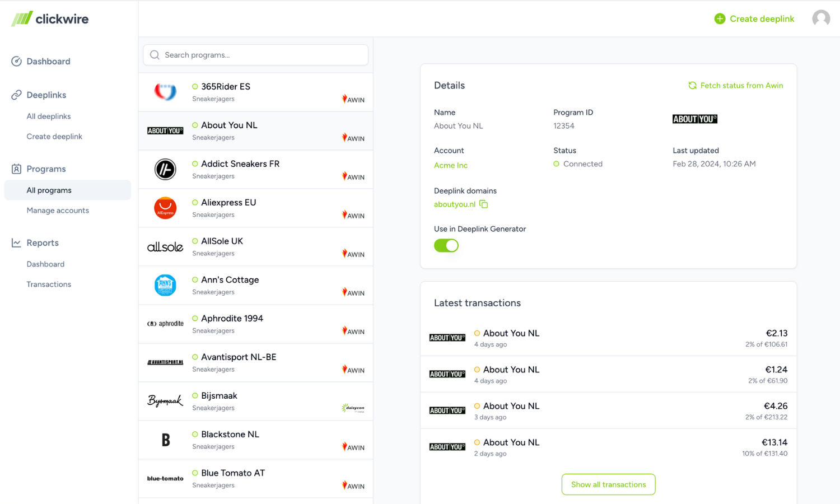This screenshot has width=840, height=504.
Task: Click Show all transactions button
Action: [x=609, y=484]
